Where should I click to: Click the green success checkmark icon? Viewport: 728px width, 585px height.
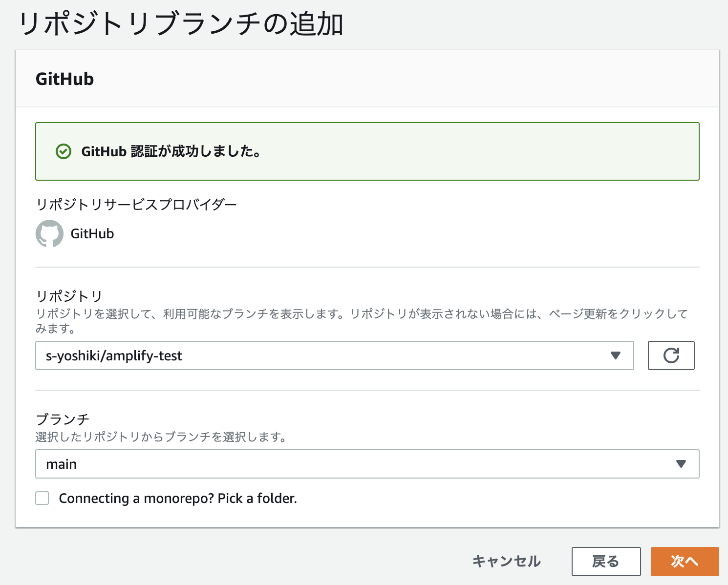(x=64, y=151)
